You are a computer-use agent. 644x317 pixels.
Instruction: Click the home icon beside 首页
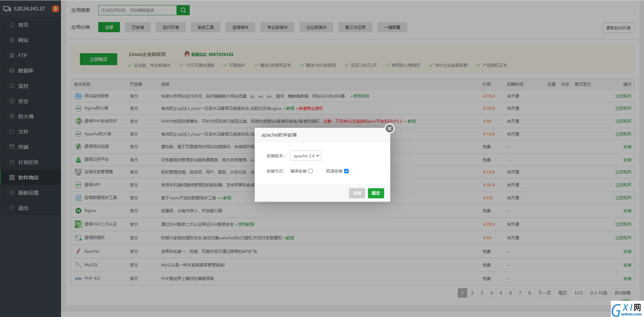12,25
